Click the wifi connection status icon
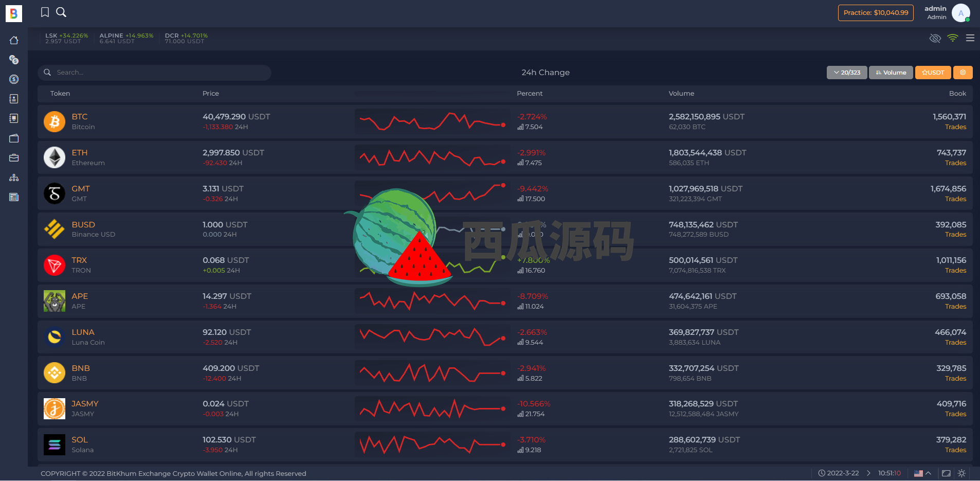Viewport: 980px width, 481px height. coord(953,38)
